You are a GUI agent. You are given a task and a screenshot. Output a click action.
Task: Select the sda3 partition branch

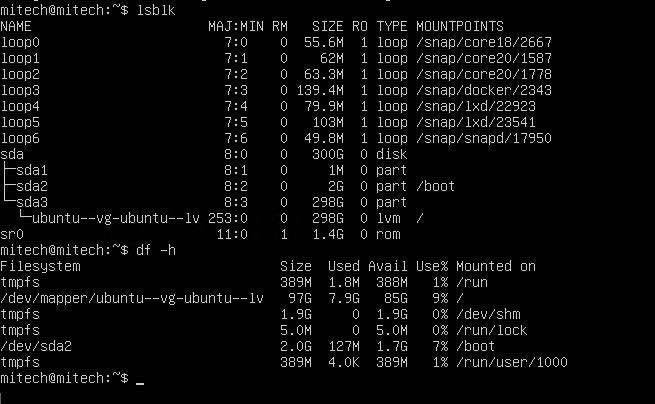click(31, 202)
